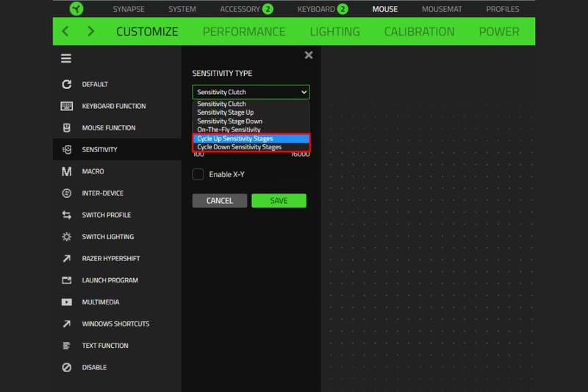Click the Text Function icon
The height and width of the screenshot is (392, 588).
tap(67, 346)
